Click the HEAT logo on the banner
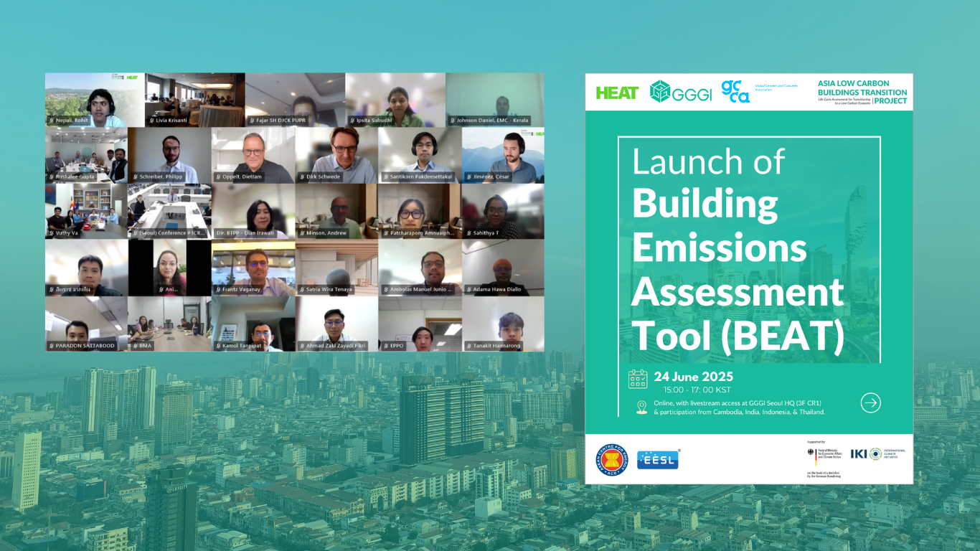 617,93
